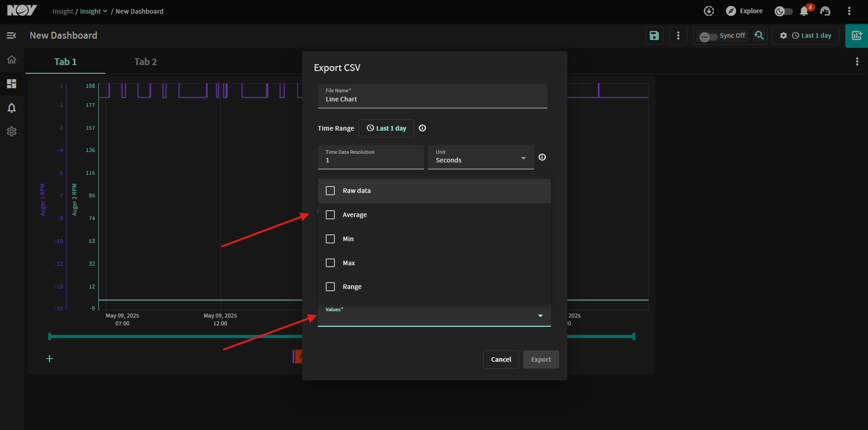
Task: Click right handle of time range slider
Action: click(634, 337)
